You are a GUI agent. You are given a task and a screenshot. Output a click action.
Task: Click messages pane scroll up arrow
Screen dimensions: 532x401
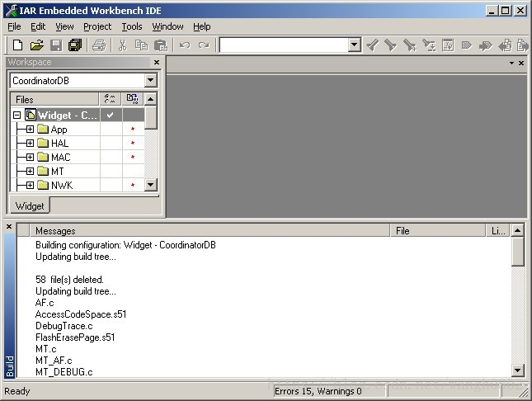[517, 230]
